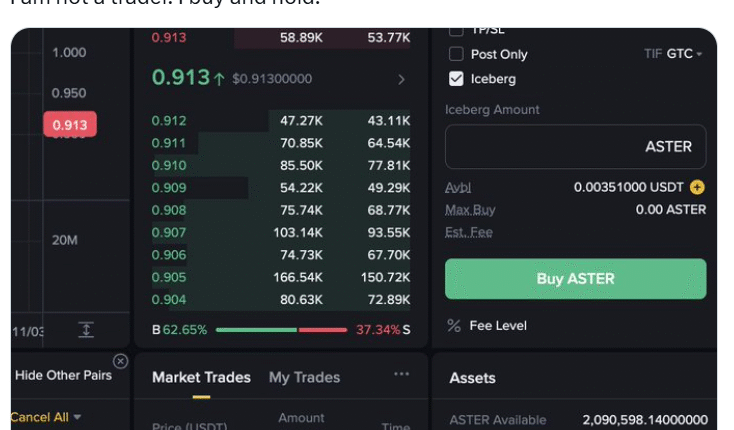Toggle the TP/SL checkbox
Image resolution: width=734 pixels, height=430 pixels.
pos(456,31)
